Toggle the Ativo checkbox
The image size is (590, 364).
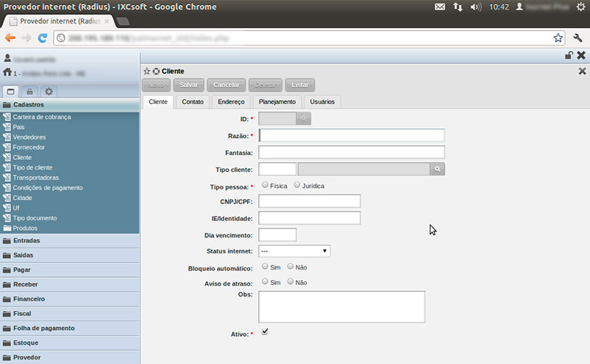tap(265, 332)
